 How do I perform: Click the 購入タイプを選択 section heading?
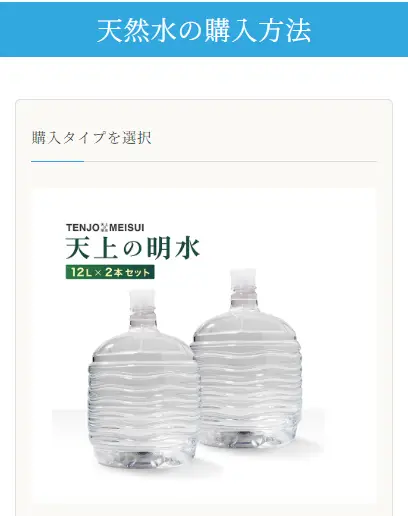[x=92, y=138]
